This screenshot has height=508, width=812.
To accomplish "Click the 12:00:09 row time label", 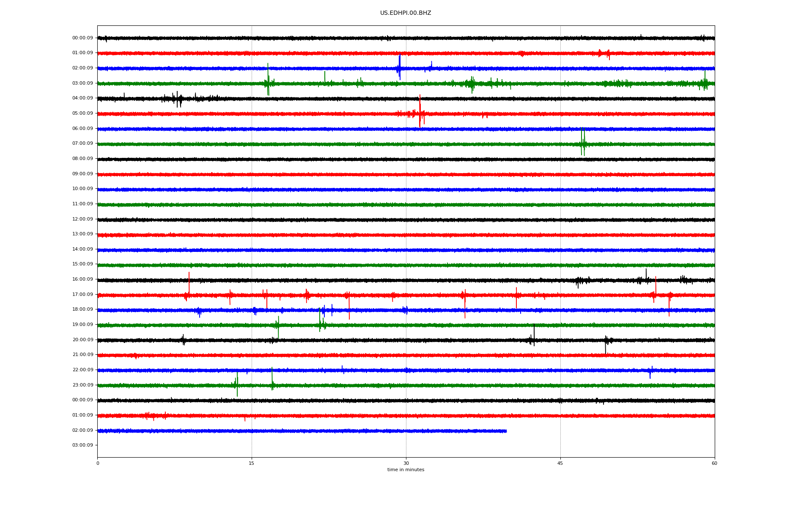I will click(82, 219).
